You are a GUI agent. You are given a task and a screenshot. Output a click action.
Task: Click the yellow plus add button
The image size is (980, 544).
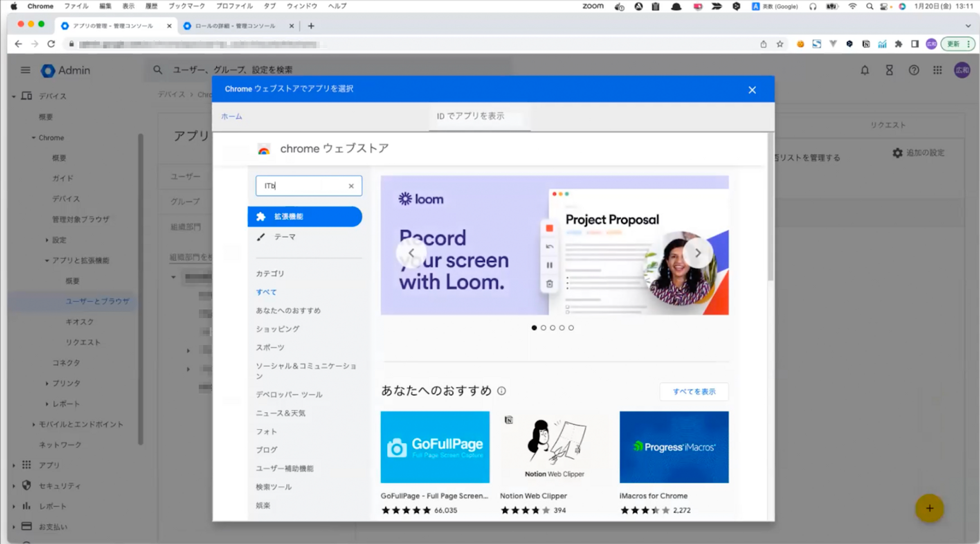tap(929, 508)
